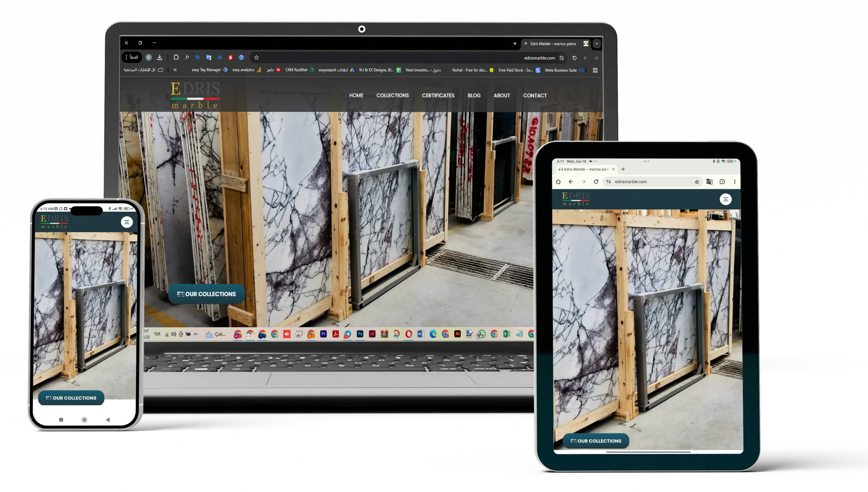868x492 pixels.
Task: Expand hidden system tray icons chevron
Action: (x=196, y=334)
